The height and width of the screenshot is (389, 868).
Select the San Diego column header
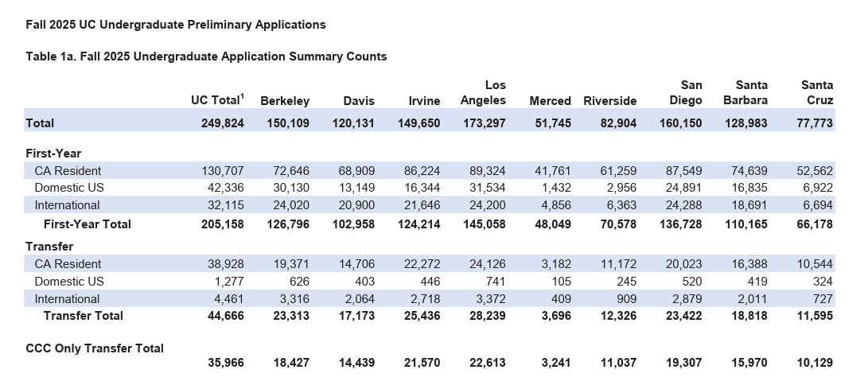pyautogui.click(x=686, y=93)
